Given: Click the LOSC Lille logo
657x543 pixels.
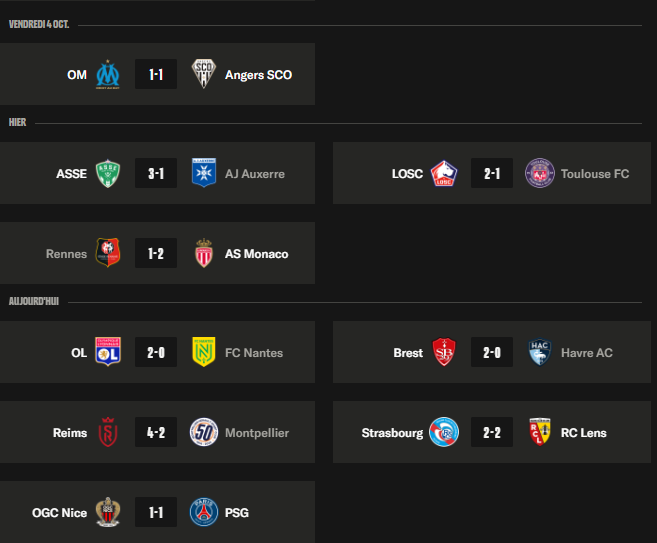Looking at the screenshot, I should point(444,173).
